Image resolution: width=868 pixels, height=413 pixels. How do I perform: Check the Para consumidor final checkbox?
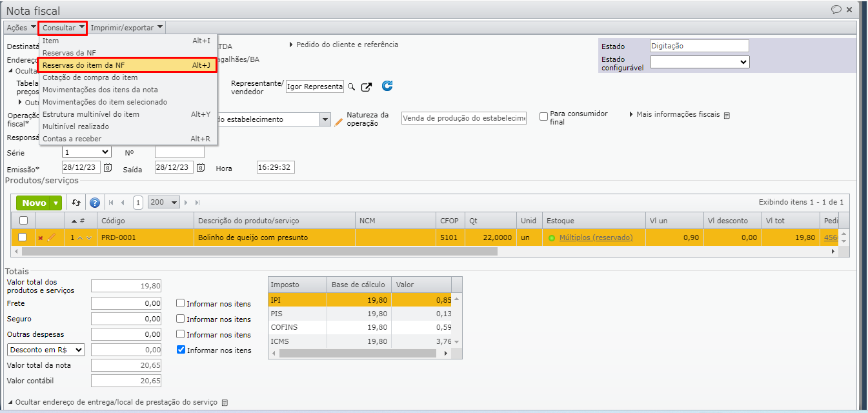(x=544, y=117)
